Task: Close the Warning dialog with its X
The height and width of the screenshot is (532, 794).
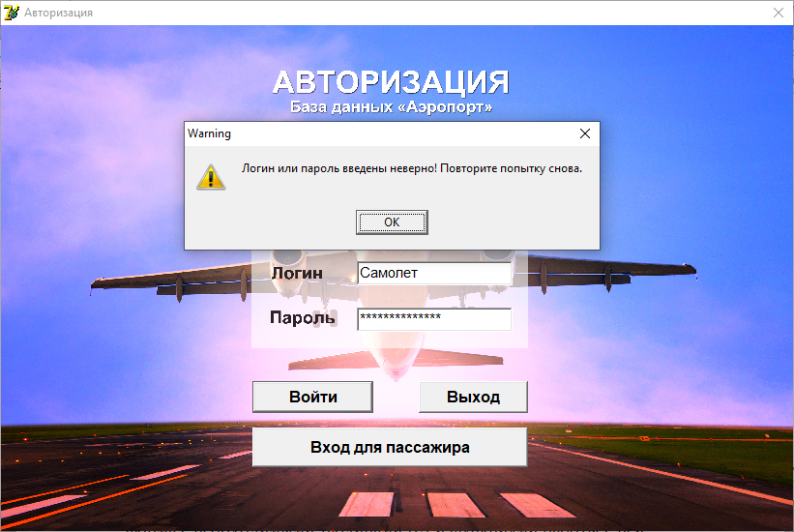Action: pyautogui.click(x=585, y=133)
